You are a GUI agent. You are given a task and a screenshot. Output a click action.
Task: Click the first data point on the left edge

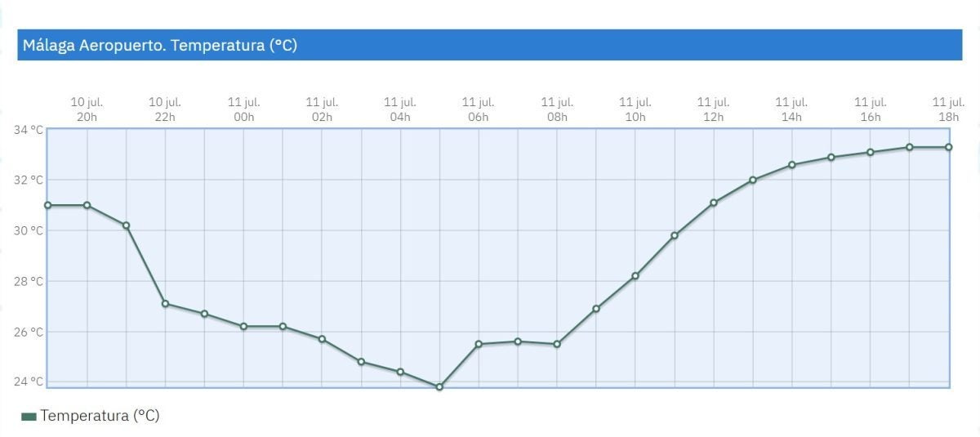[47, 205]
